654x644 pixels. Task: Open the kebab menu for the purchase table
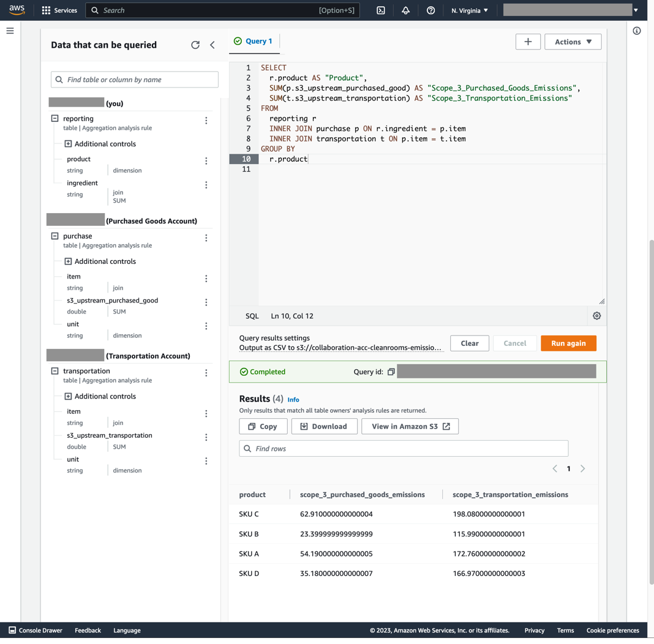pyautogui.click(x=206, y=238)
